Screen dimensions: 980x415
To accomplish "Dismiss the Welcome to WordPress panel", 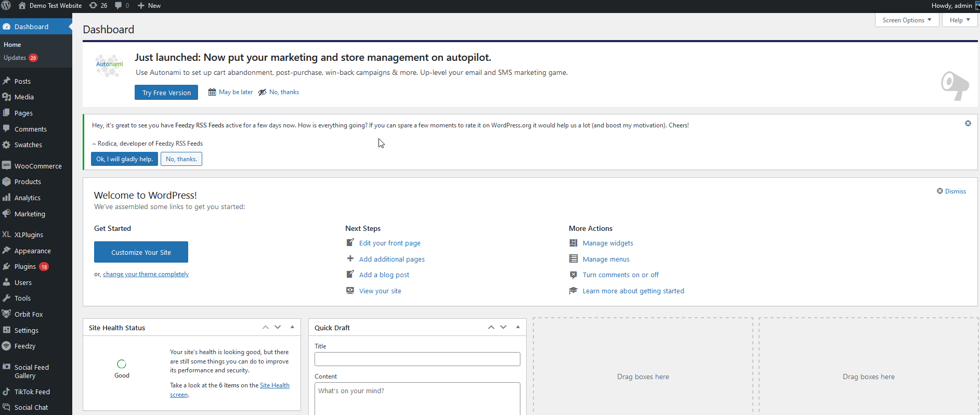I will click(951, 191).
